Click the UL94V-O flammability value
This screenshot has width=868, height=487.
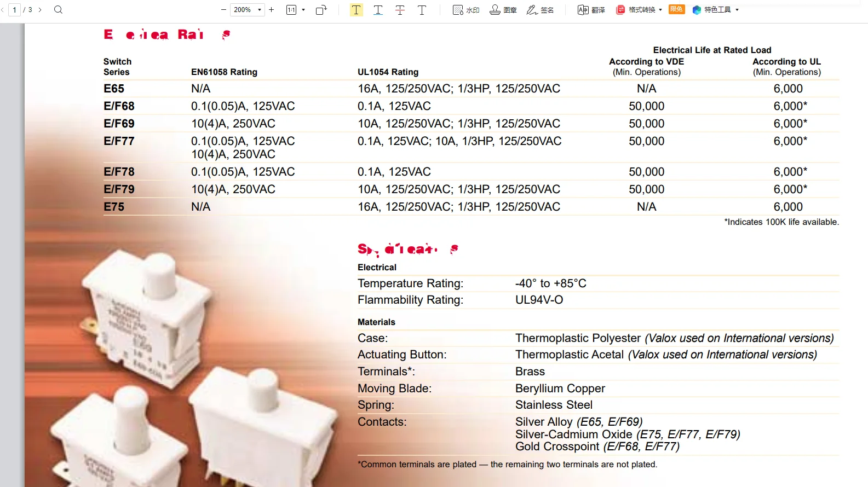point(539,300)
